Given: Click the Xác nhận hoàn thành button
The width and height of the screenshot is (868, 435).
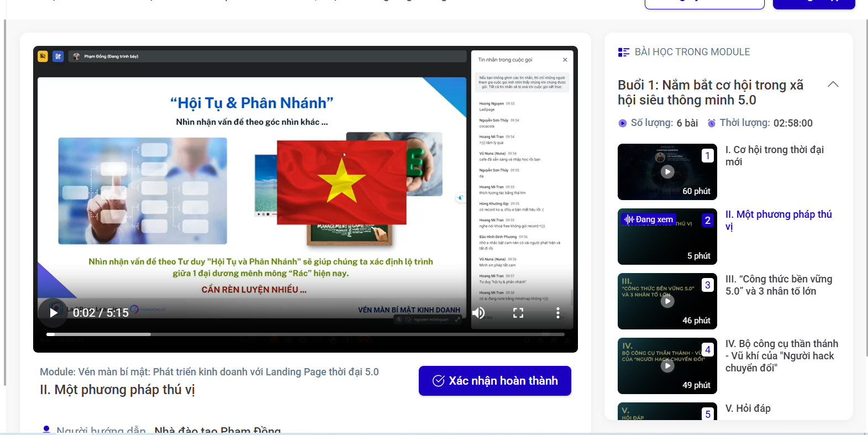Looking at the screenshot, I should (x=495, y=381).
